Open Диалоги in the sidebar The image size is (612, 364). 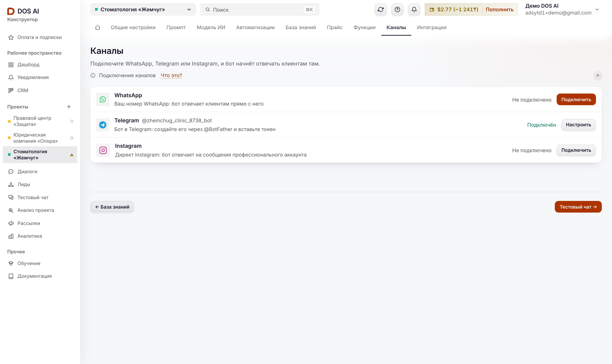pos(40,171)
